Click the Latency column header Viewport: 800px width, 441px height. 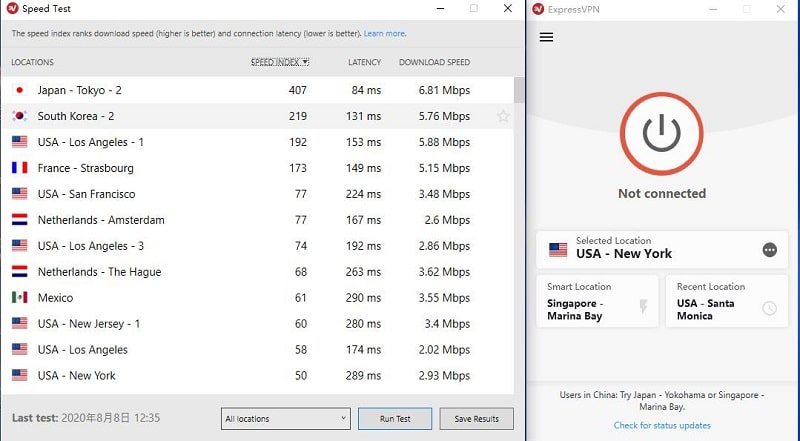point(364,62)
